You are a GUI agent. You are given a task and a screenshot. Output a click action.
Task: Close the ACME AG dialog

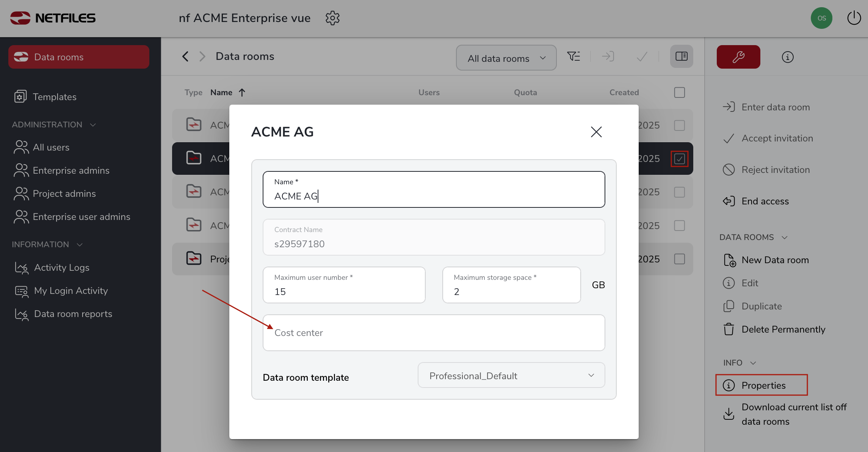point(596,132)
